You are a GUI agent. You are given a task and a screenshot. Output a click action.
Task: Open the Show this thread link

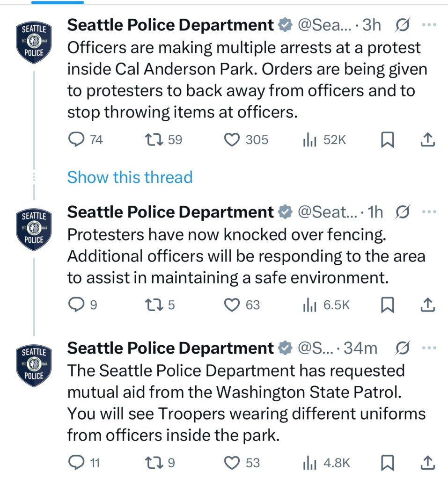pos(130,177)
